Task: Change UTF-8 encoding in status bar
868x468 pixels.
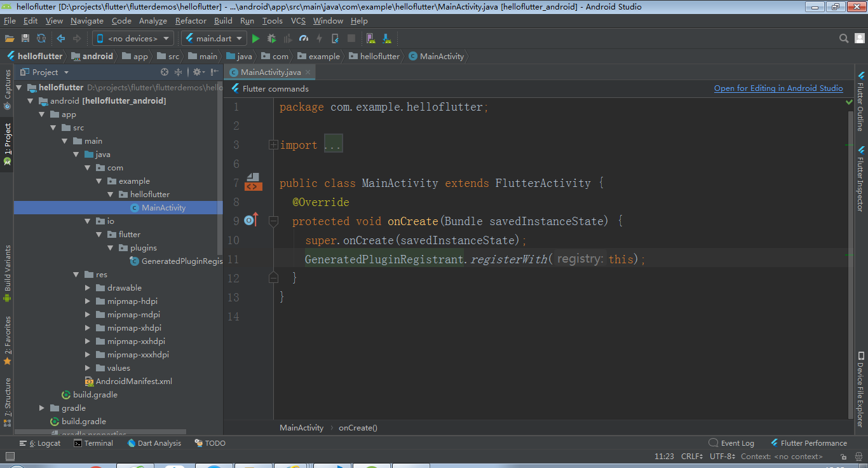Action: pos(722,456)
